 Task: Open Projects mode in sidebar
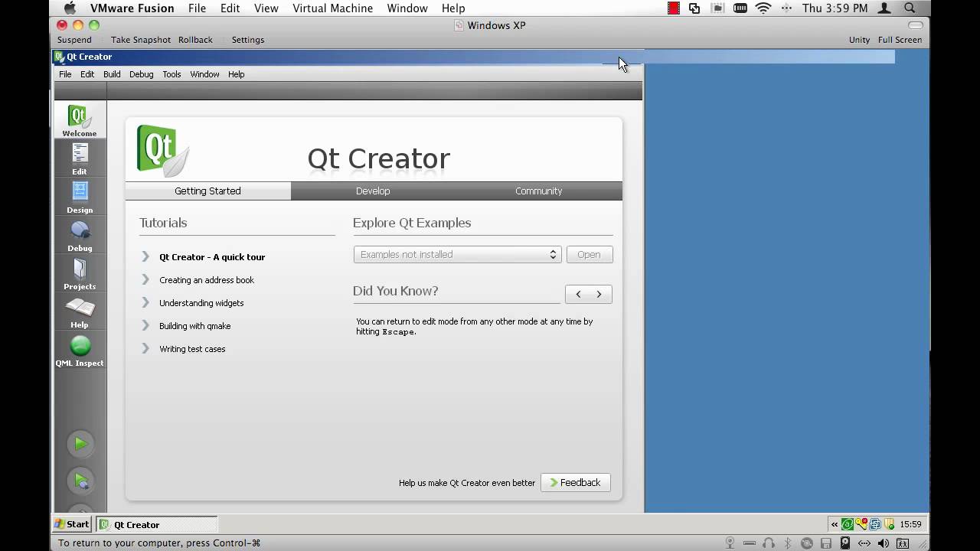80,274
